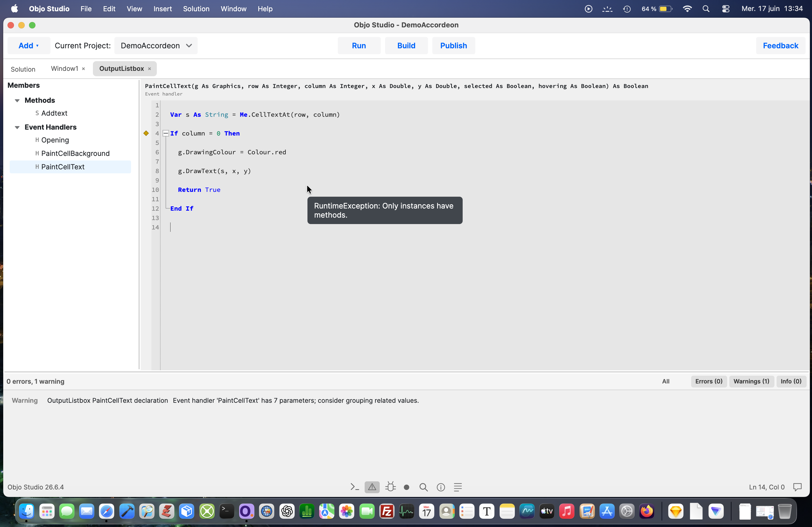The width and height of the screenshot is (812, 527).
Task: Collapse the Methods group
Action: click(17, 101)
